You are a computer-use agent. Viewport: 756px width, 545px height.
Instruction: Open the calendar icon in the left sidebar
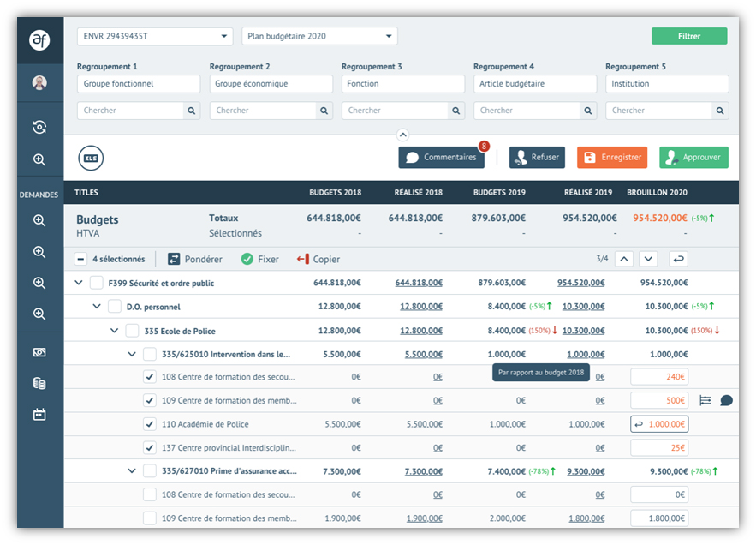tap(38, 415)
